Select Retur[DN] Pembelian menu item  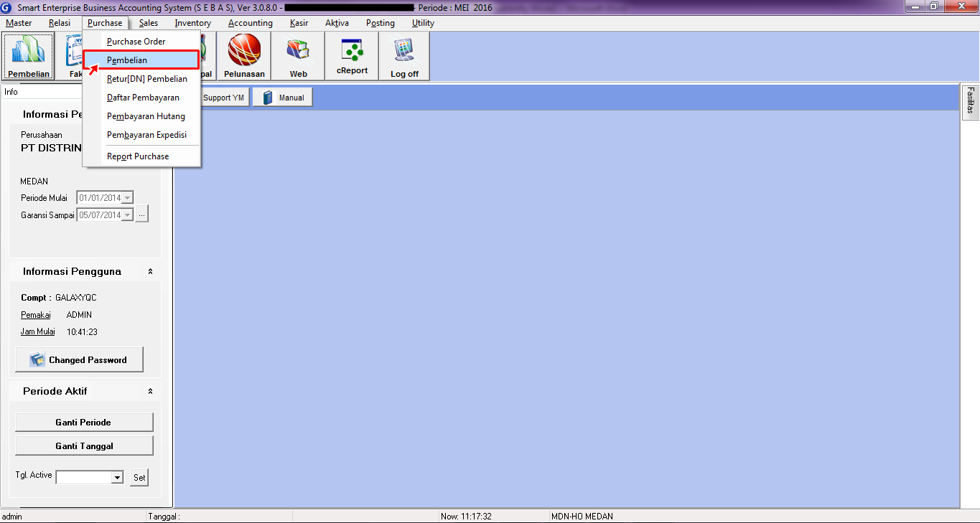coord(146,79)
